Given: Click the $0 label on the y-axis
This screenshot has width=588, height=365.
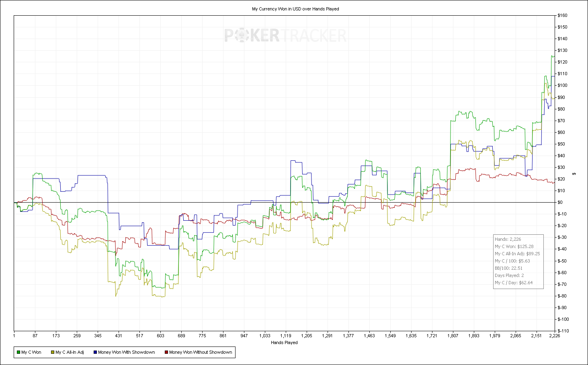Looking at the screenshot, I should [560, 202].
